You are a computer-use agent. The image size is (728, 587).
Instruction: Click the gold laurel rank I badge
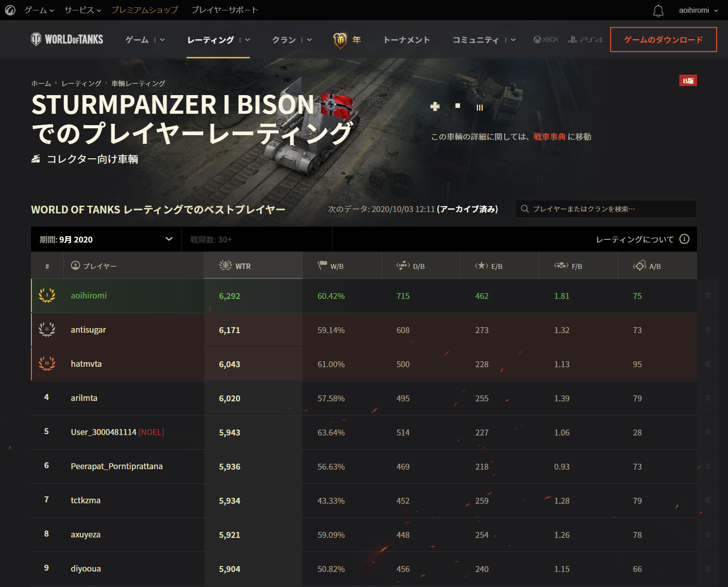click(x=47, y=295)
